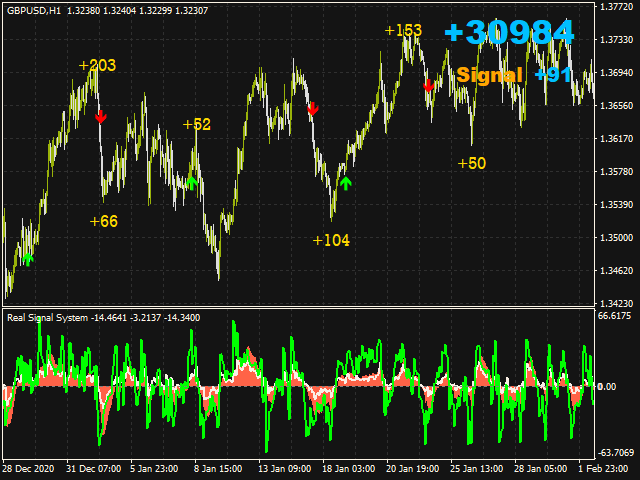Click the +153 profit label
This screenshot has width=640, height=480.
(403, 30)
